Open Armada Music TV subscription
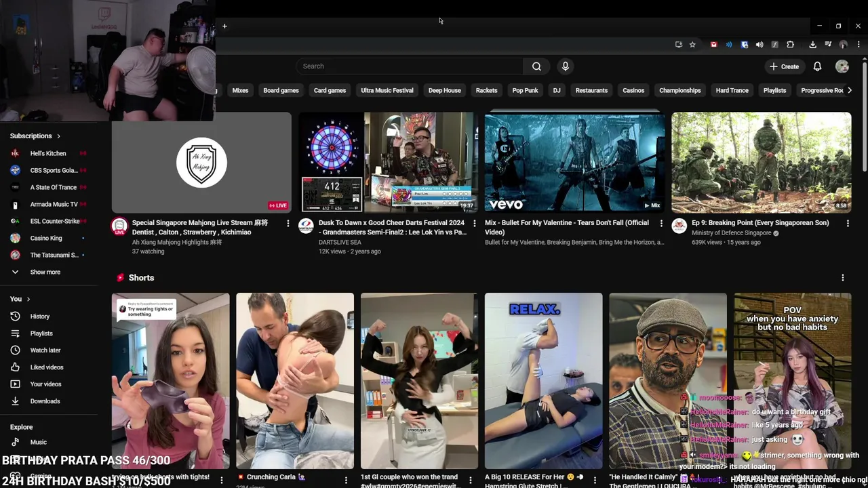This screenshot has height=488, width=868. pyautogui.click(x=54, y=205)
